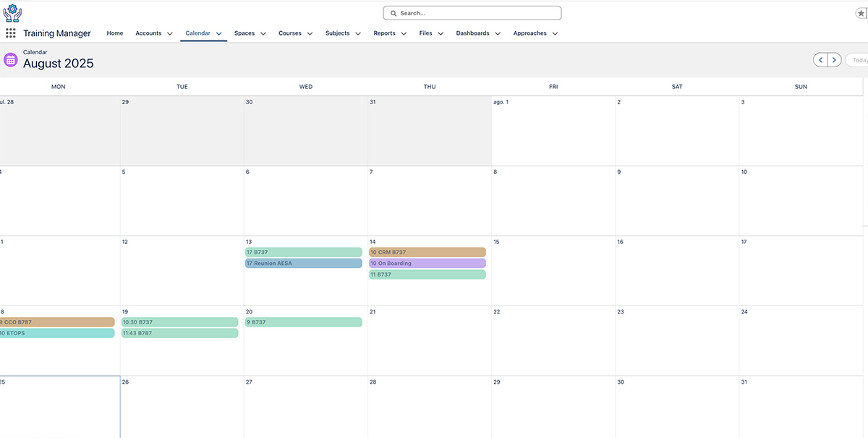Viewport: 868px width, 438px height.
Task: Click into the Search input field
Action: pyautogui.click(x=477, y=13)
